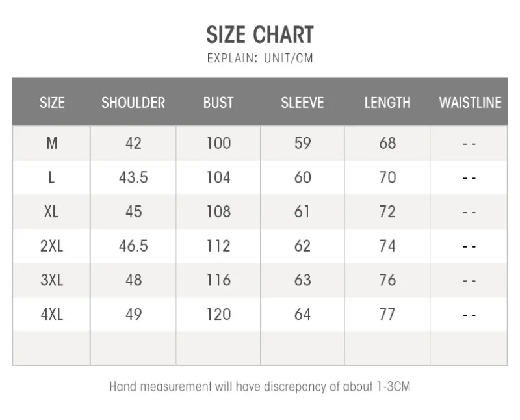Click the M size row label
This screenshot has height=420, width=520.
(x=52, y=143)
